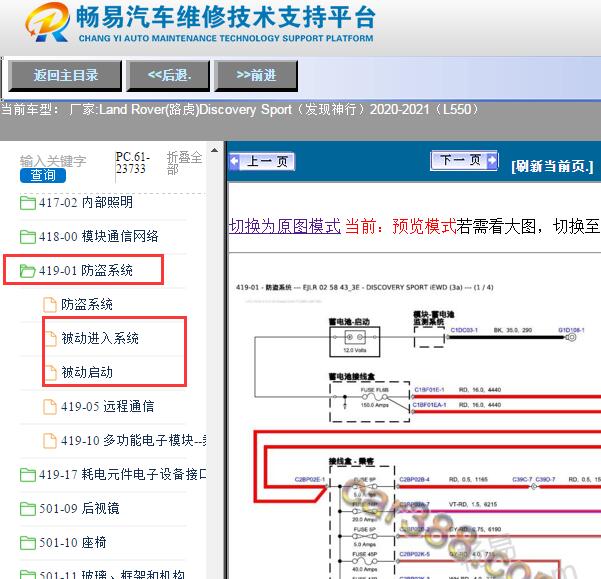The height and width of the screenshot is (579, 601).
Task: Click the folder icon beside 419-17 耗电元件
Action: click(28, 475)
